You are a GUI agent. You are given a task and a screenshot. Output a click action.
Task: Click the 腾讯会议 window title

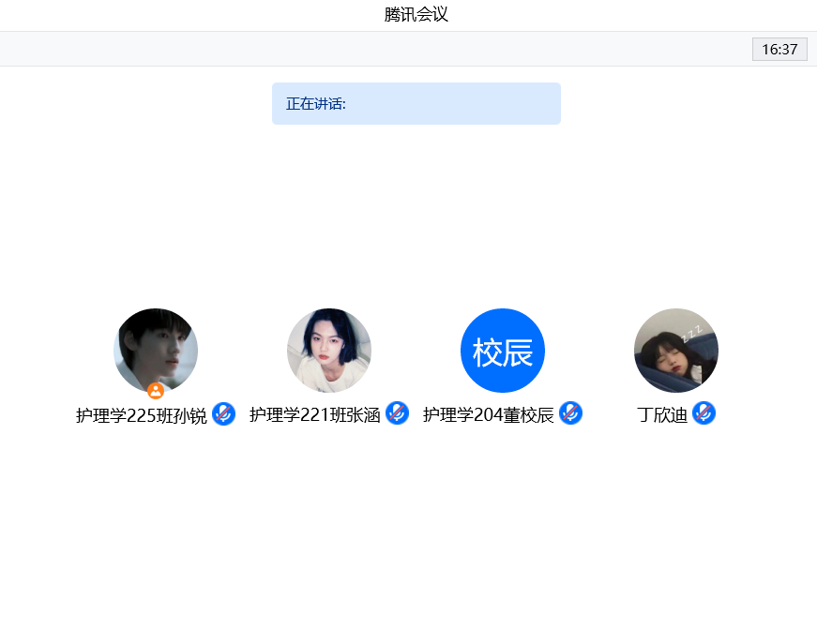pyautogui.click(x=416, y=15)
